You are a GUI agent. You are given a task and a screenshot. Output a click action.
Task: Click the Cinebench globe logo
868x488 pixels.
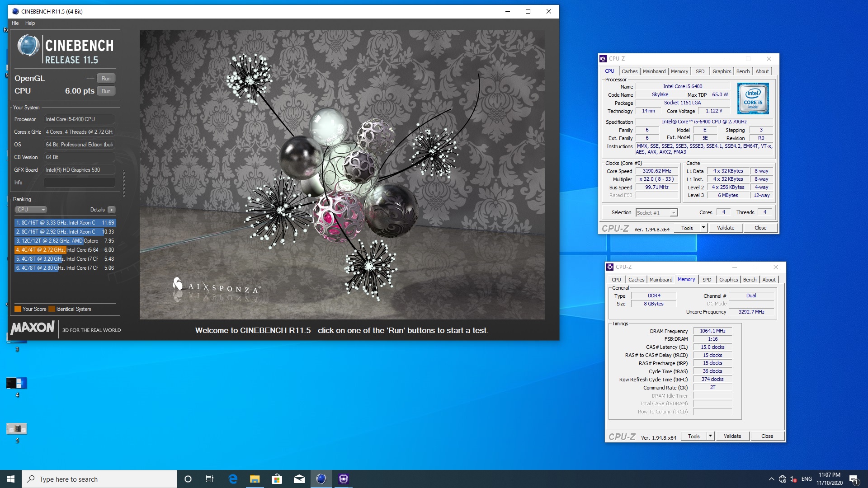[28, 46]
